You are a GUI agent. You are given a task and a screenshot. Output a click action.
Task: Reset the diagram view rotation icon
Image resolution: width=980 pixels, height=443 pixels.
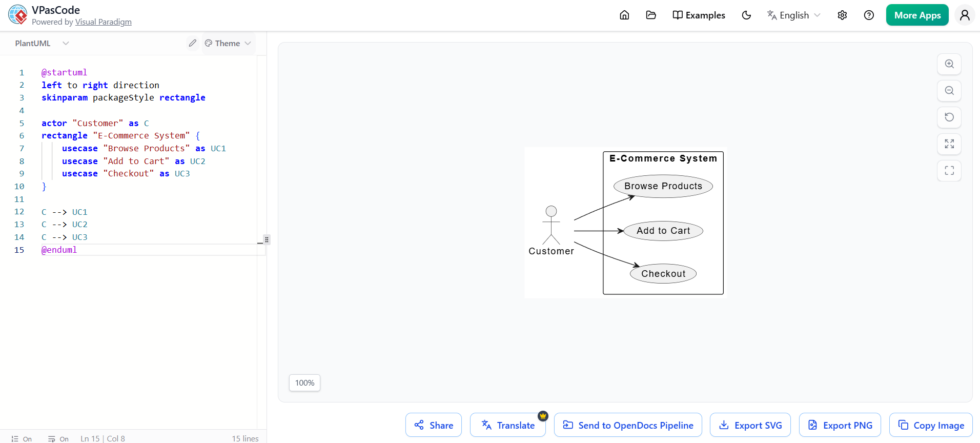949,117
